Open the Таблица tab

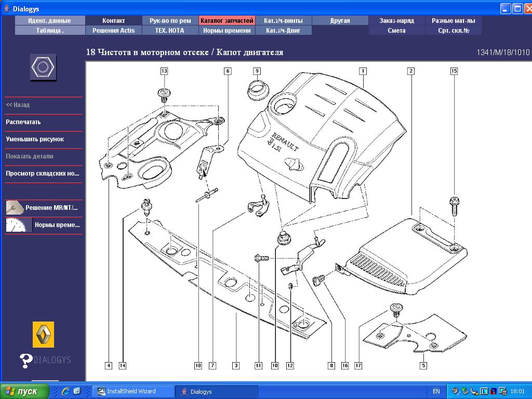click(49, 30)
